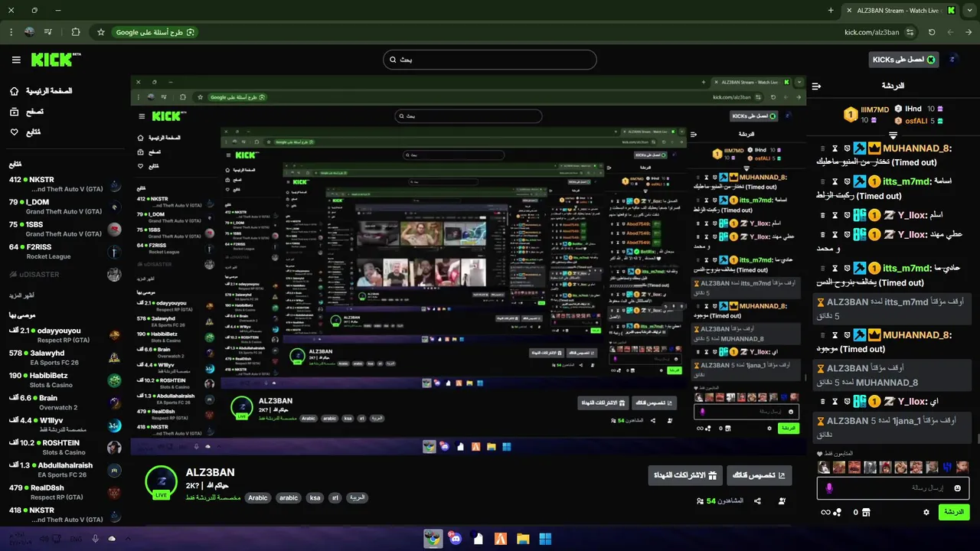The width and height of the screenshot is (980, 551).
Task: Open chat settings gear icon
Action: tap(926, 512)
